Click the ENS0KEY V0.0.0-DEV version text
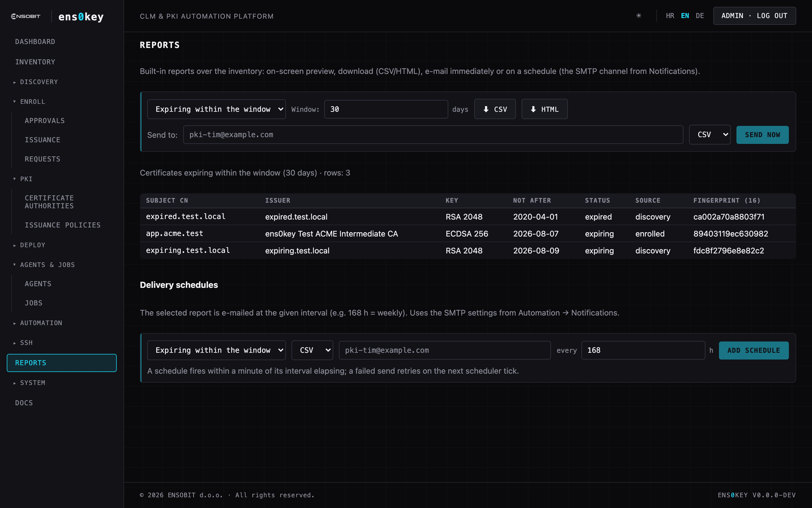Image resolution: width=812 pixels, height=508 pixels. (756, 495)
